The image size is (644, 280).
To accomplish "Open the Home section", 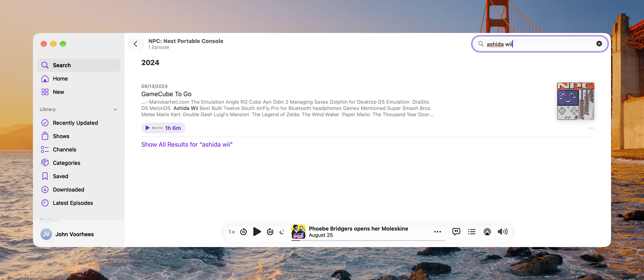I will point(79,79).
